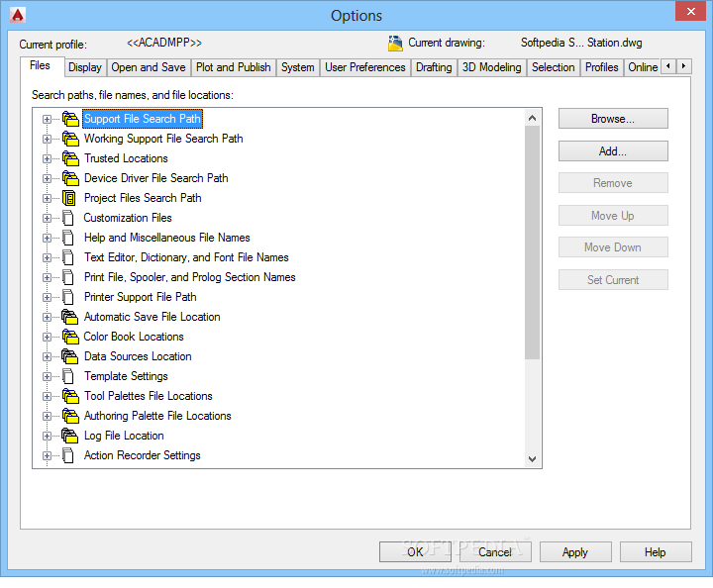Select Authoring Palette File Locations item

[157, 416]
